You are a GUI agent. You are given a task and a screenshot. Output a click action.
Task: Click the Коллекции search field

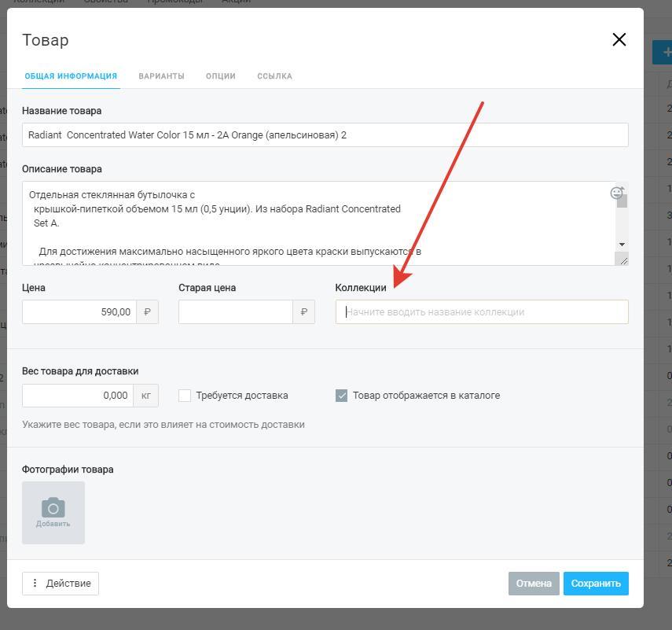coord(482,311)
